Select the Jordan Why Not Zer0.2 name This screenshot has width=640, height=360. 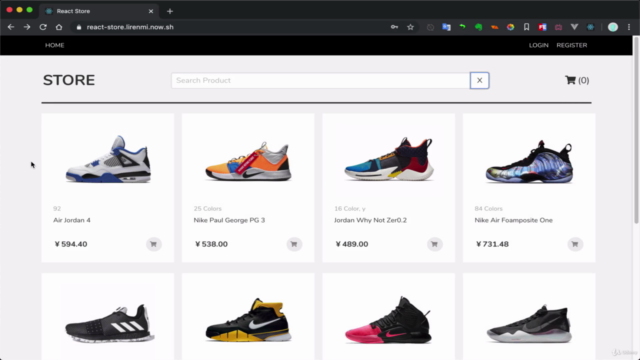[x=370, y=220]
